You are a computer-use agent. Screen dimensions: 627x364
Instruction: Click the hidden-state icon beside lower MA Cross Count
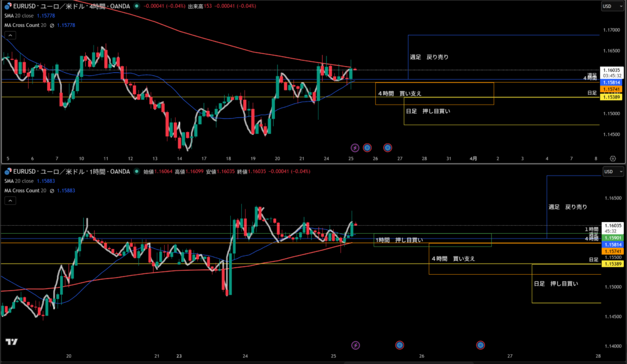click(x=51, y=190)
